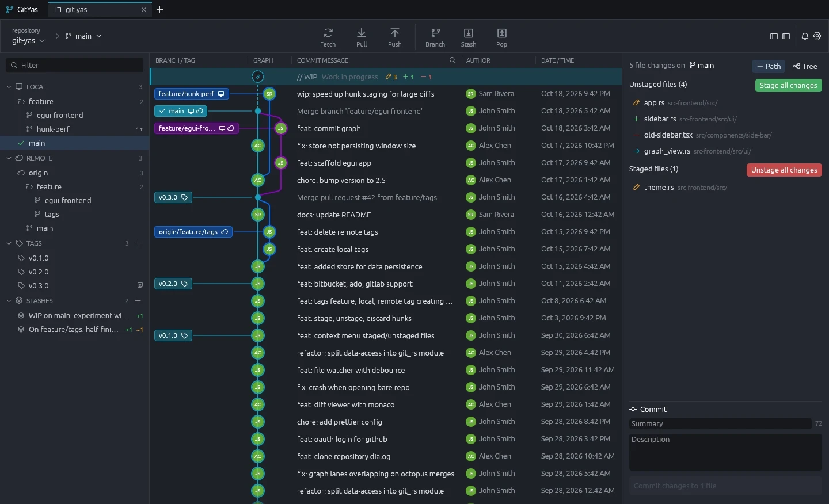Screen dimensions: 829x504
Task: Click the WIP pencil node in the graph
Action: click(x=258, y=77)
